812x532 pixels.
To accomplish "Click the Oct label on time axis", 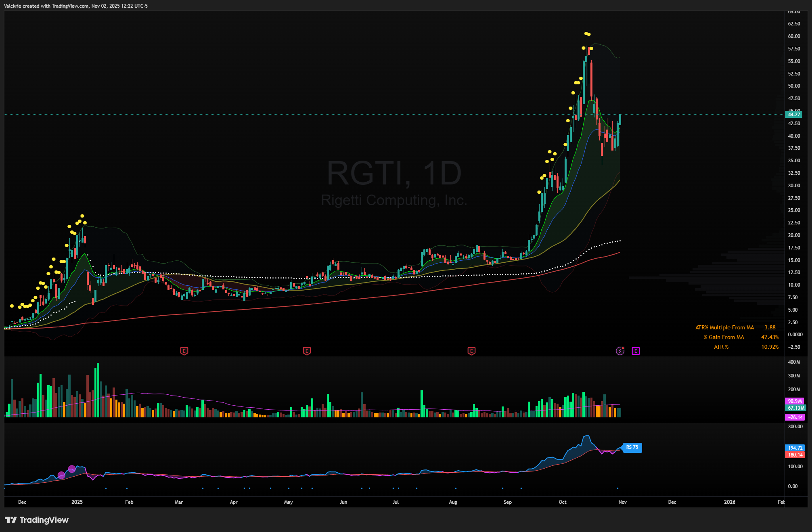I will (562, 502).
